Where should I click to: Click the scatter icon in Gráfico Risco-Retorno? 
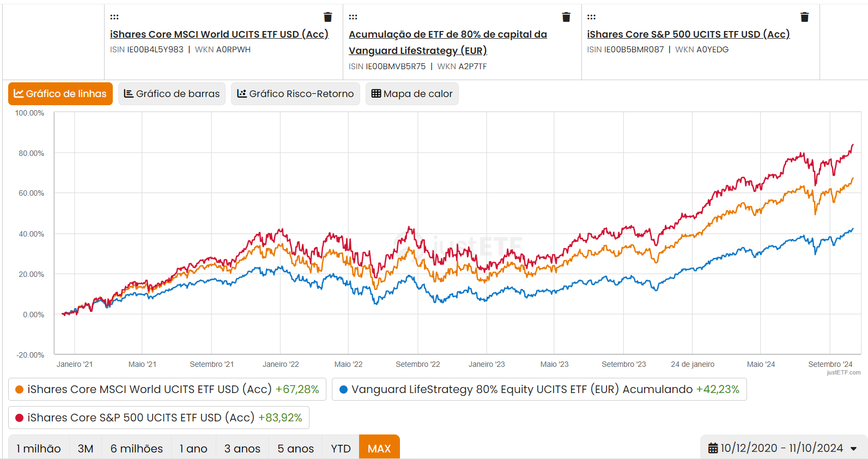[242, 94]
